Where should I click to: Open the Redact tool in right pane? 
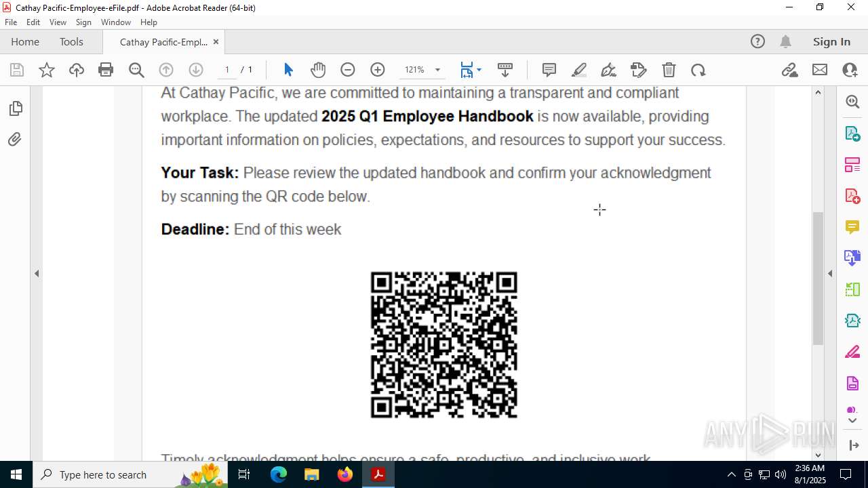point(852,352)
